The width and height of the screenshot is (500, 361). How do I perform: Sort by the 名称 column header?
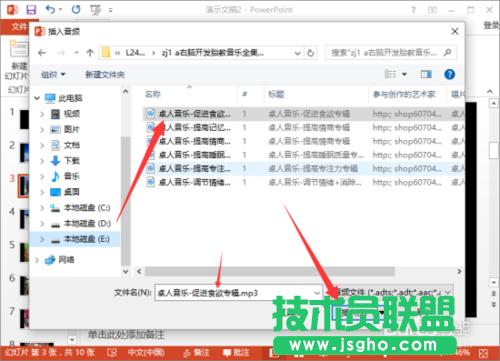click(153, 94)
